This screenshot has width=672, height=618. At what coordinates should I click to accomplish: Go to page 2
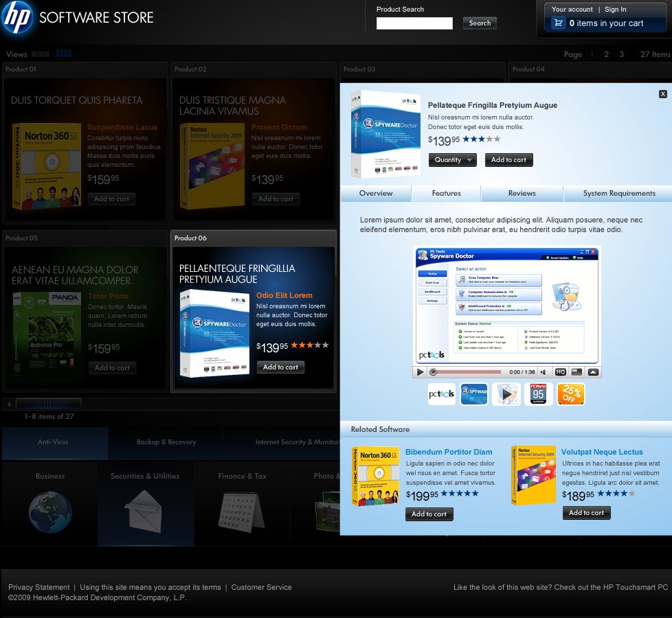(x=607, y=54)
